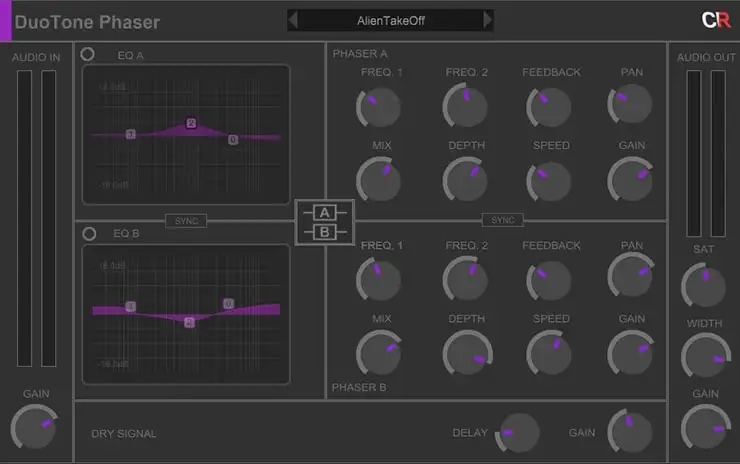Click the AUDIO OUT GAIN knob
The height and width of the screenshot is (464, 740).
(x=706, y=427)
